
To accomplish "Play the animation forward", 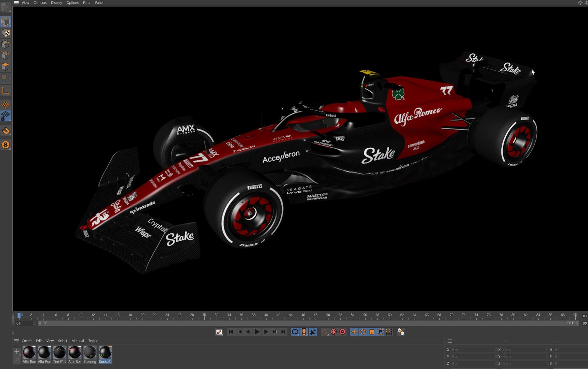I will click(x=257, y=332).
